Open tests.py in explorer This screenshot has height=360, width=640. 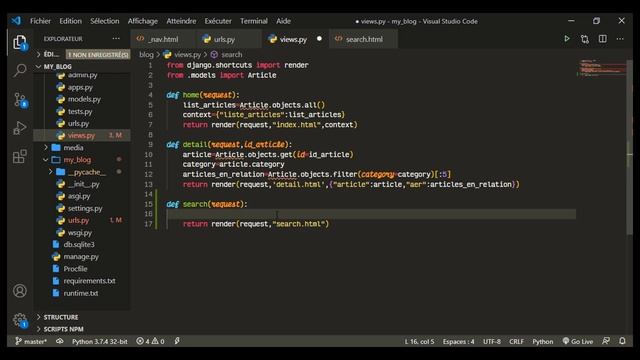point(80,111)
